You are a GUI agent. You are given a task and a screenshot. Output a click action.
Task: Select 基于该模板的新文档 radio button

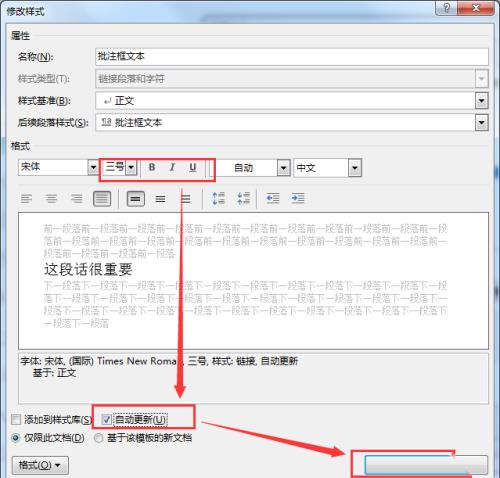[x=98, y=438]
